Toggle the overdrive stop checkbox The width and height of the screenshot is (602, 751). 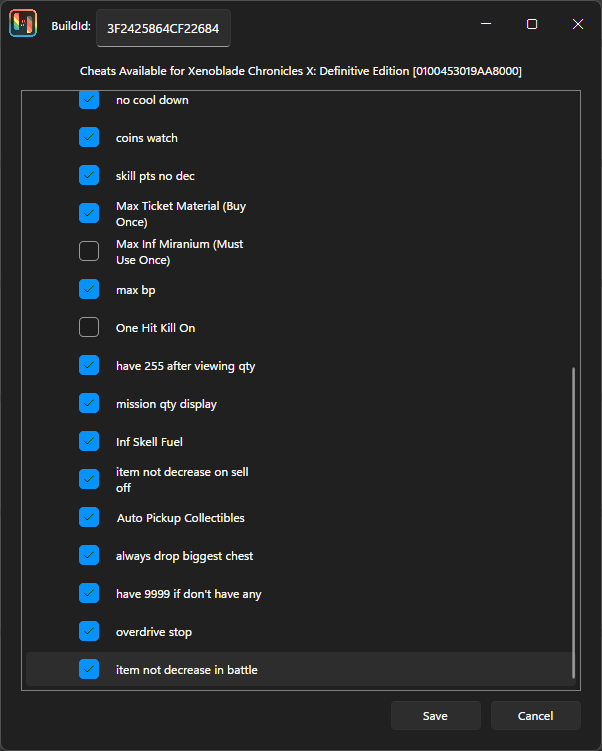pyautogui.click(x=89, y=631)
